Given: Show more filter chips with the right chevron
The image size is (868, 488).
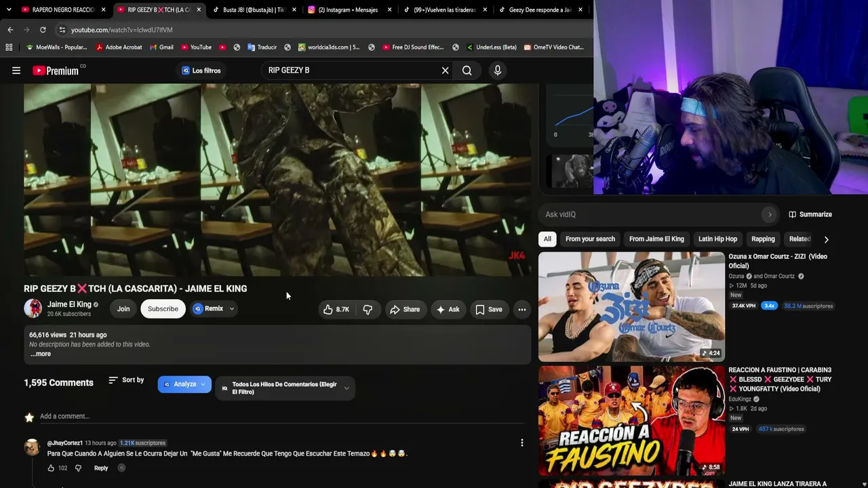Looking at the screenshot, I should pos(826,239).
